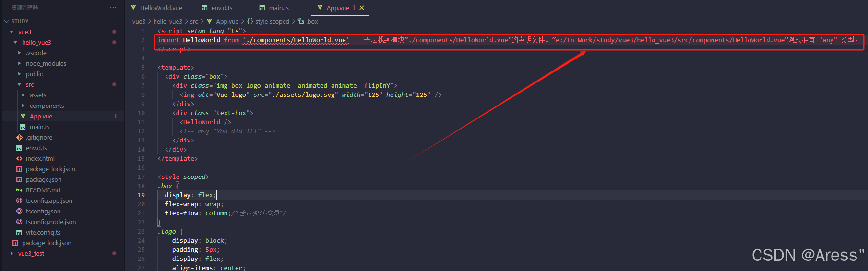868x271 pixels.
Task: Click the config icon beside tsconfig.app.json
Action: [19, 200]
